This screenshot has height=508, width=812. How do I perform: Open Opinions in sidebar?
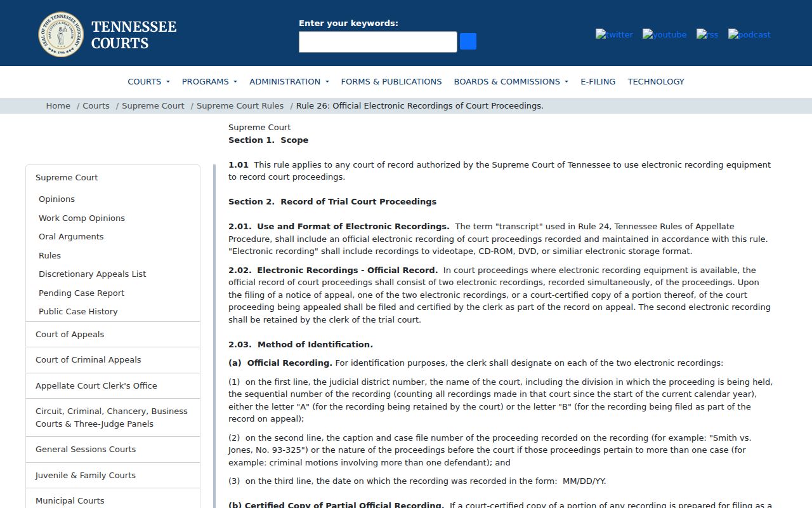[56, 199]
